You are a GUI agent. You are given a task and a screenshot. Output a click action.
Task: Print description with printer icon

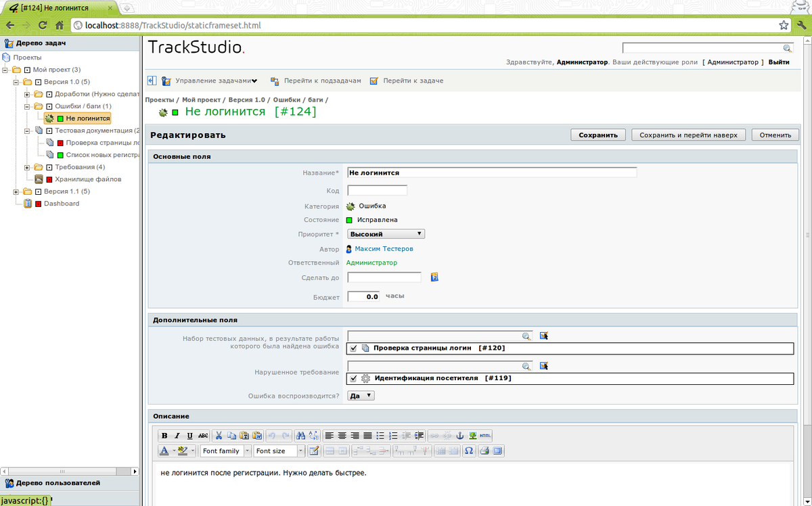point(484,451)
